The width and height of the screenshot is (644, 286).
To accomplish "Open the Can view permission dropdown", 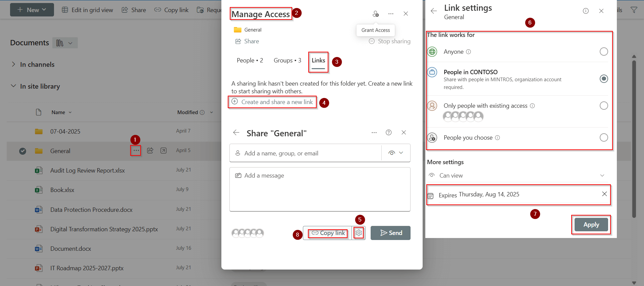I will tap(517, 176).
